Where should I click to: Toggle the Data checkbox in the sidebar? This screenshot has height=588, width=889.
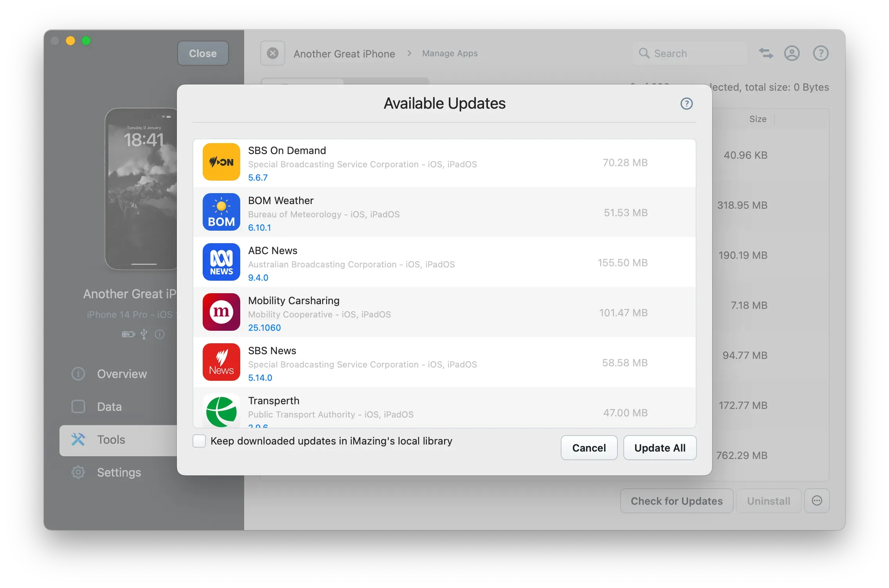click(78, 407)
